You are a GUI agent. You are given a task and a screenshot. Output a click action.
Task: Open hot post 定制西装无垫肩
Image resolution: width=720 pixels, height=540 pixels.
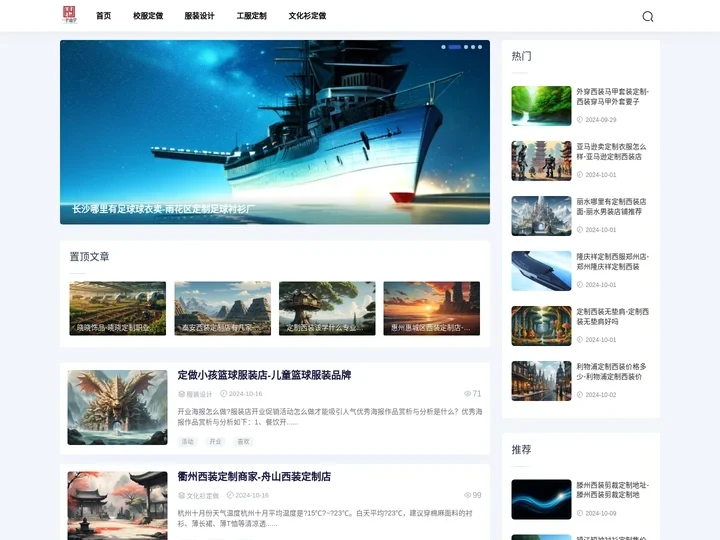click(613, 316)
